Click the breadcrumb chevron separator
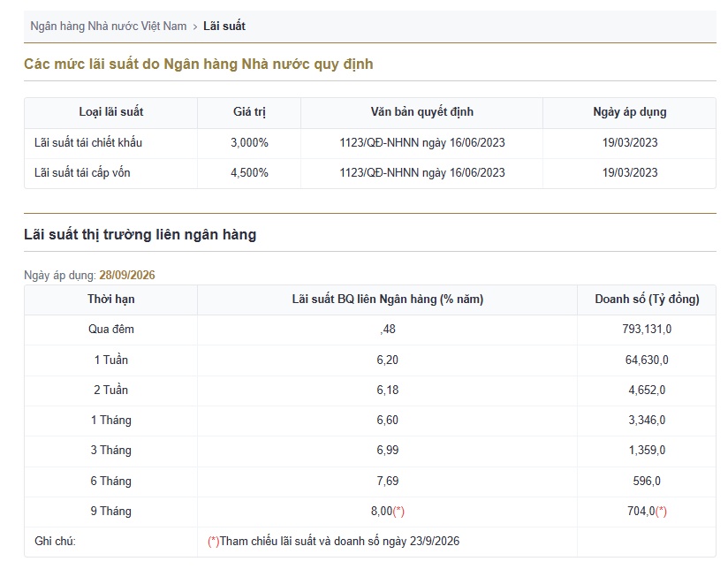The width and height of the screenshot is (728, 569). [195, 27]
